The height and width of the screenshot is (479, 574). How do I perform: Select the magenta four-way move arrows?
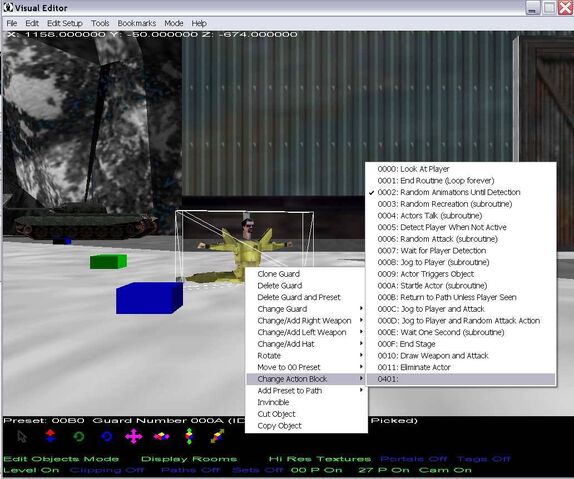coord(134,436)
